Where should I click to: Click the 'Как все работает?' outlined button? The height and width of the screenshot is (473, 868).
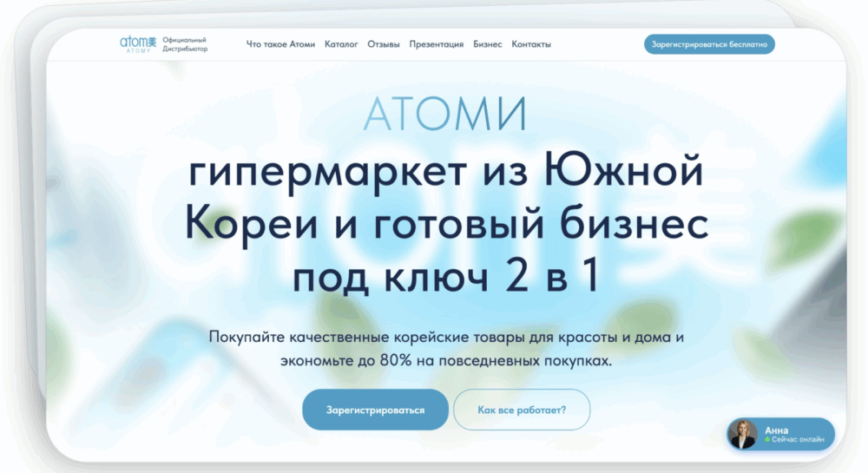click(x=522, y=410)
